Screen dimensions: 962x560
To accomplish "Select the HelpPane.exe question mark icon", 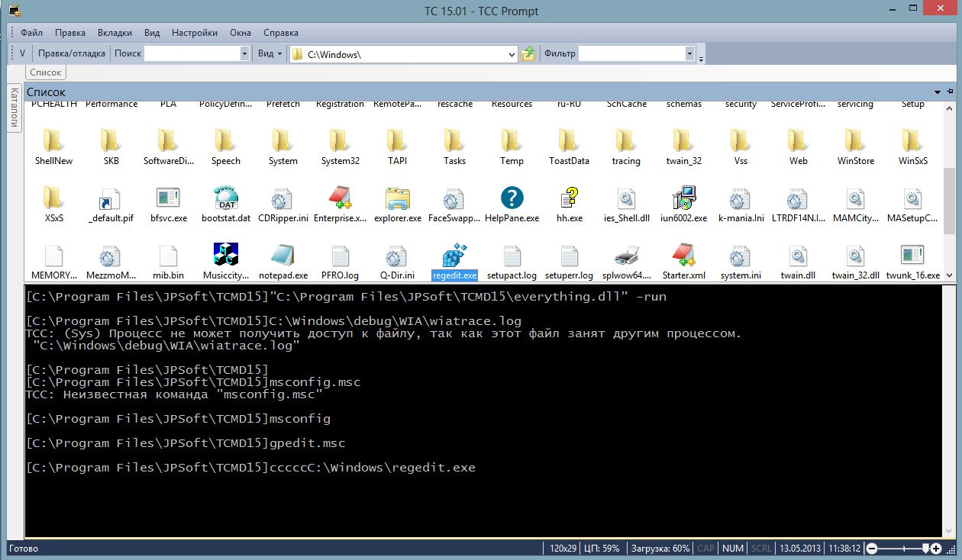I will click(x=512, y=198).
